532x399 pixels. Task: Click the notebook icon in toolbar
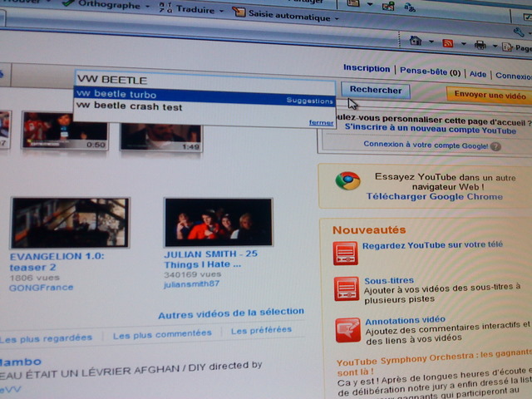352,3
